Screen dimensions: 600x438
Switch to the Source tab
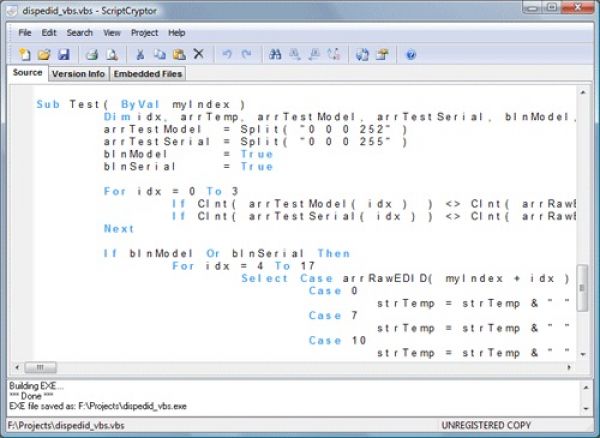(27, 73)
